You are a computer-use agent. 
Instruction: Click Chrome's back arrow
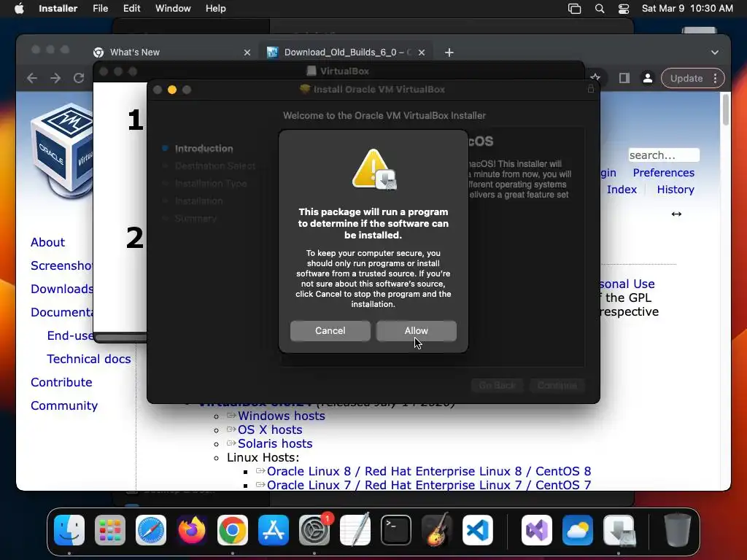pos(32,78)
